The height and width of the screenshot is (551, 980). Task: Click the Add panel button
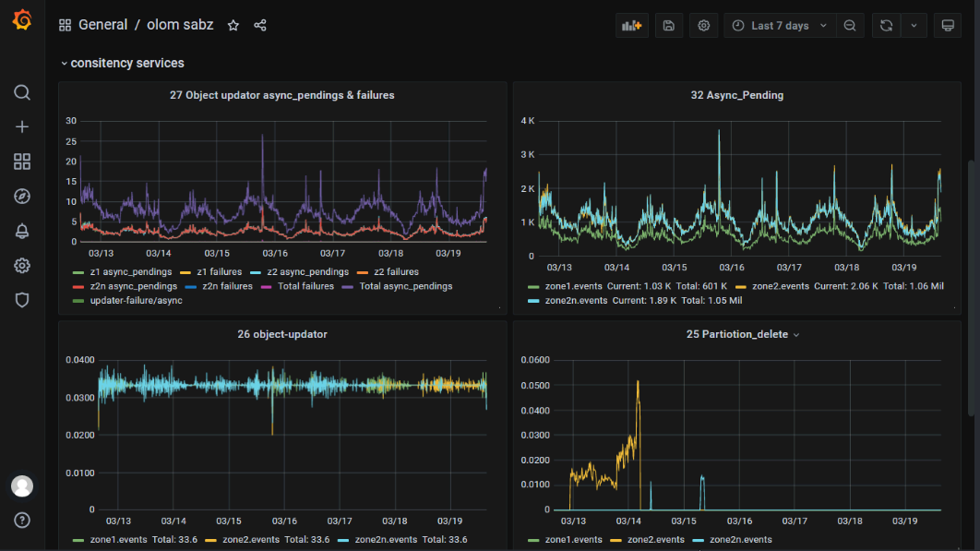[632, 26]
